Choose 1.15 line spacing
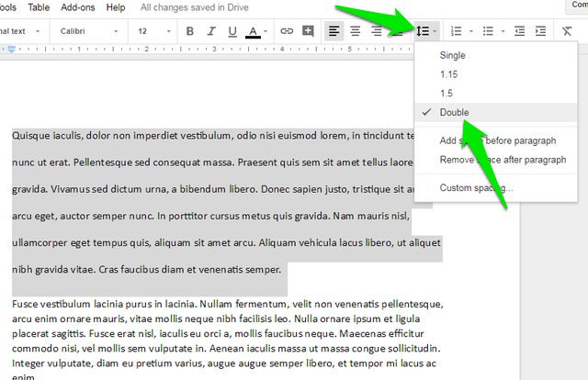588x380 pixels. point(495,74)
